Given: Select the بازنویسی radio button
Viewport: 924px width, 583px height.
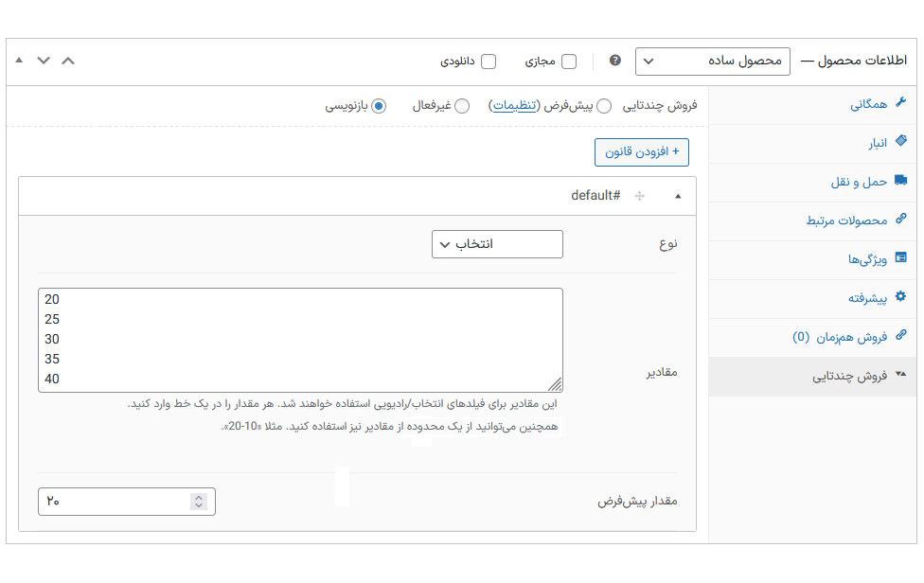Looking at the screenshot, I should click(x=379, y=106).
